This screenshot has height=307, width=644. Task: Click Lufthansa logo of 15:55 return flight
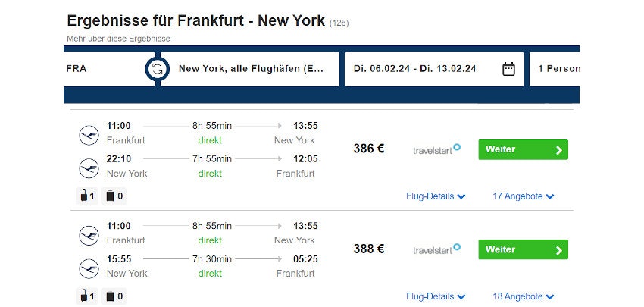pyautogui.click(x=89, y=268)
